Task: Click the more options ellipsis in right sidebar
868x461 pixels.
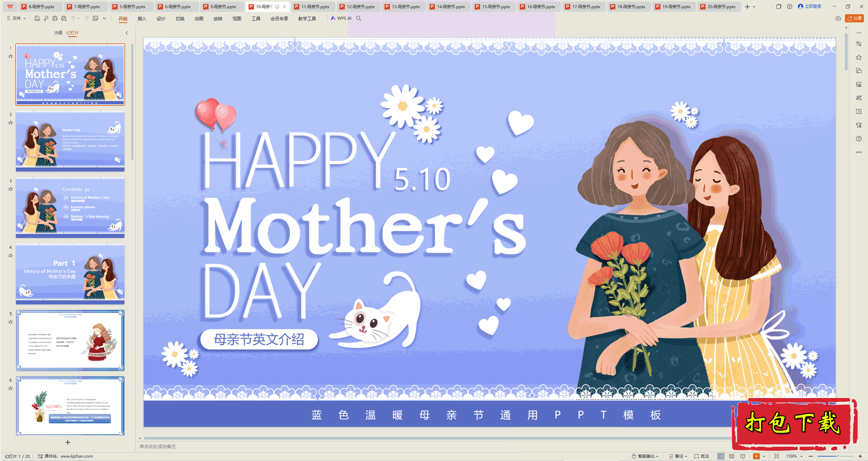Action: coord(859,152)
